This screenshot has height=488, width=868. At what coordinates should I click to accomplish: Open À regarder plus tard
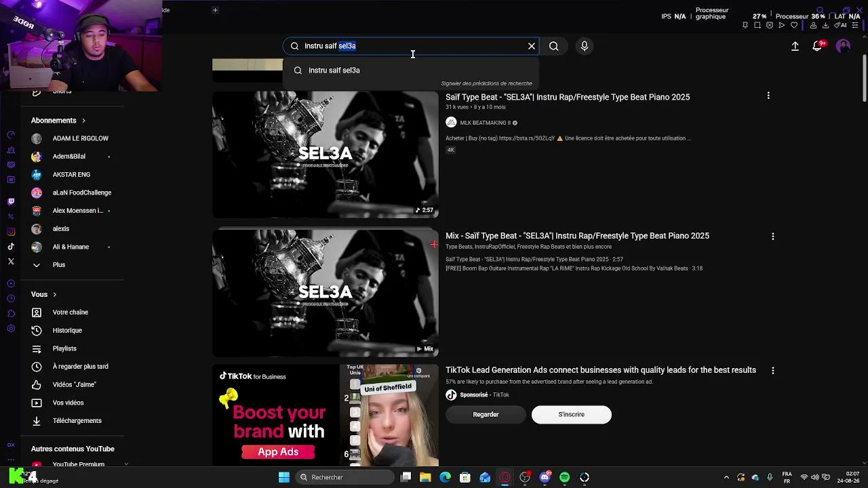tap(73, 367)
